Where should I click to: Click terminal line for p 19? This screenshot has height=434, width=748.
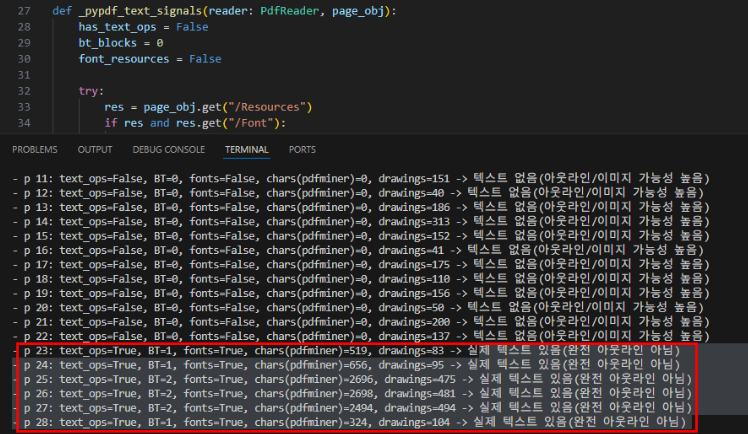point(361,293)
